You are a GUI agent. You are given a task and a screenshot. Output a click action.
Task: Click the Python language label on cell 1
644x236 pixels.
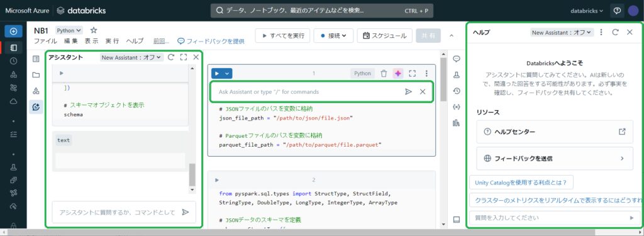362,74
